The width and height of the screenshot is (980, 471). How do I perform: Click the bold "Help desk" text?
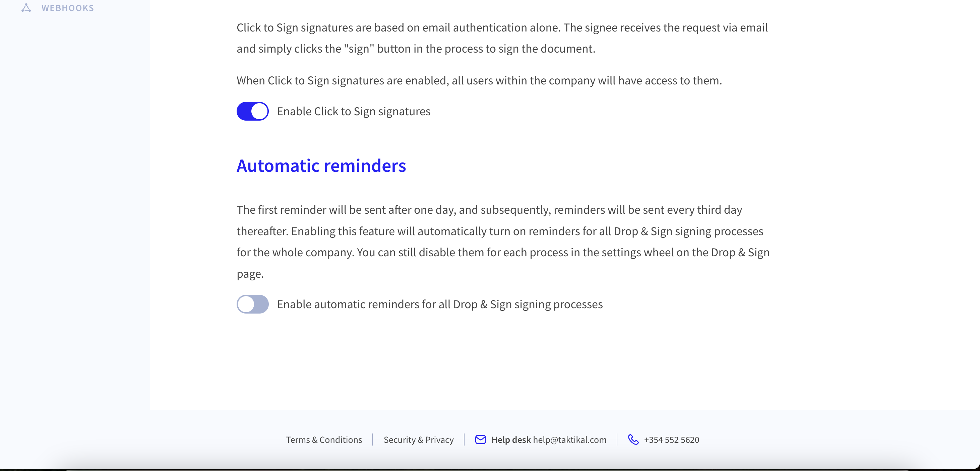pyautogui.click(x=510, y=440)
